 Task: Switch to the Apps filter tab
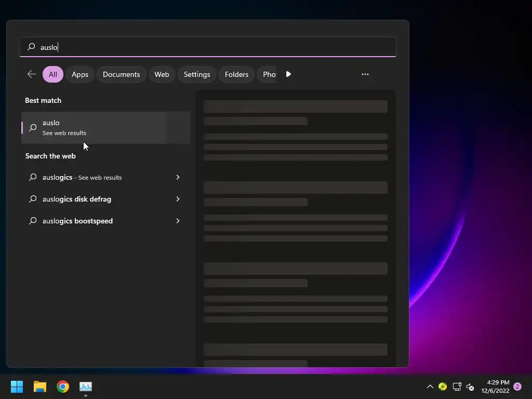79,74
